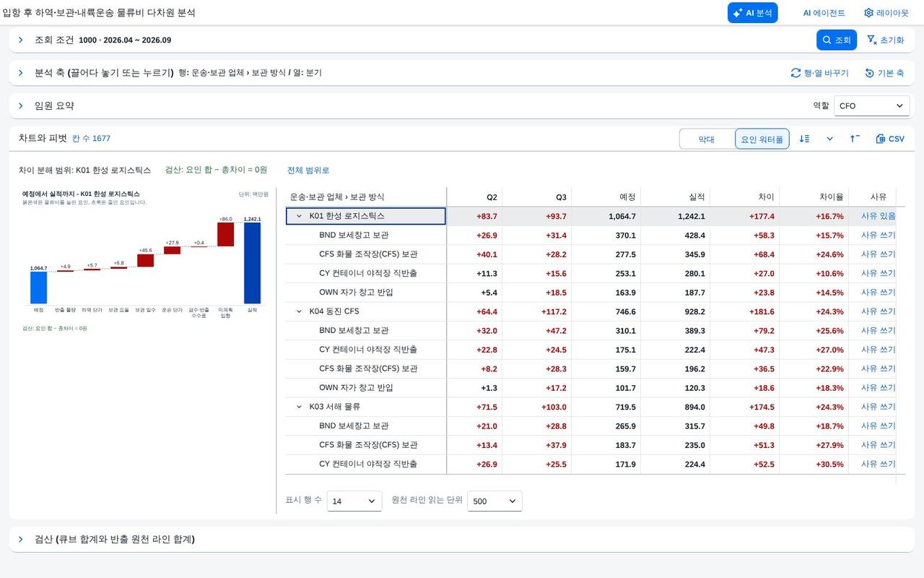Viewport: 924px width, 578px height.
Task: Open the 레이아웃 gear settings
Action: [x=886, y=12]
